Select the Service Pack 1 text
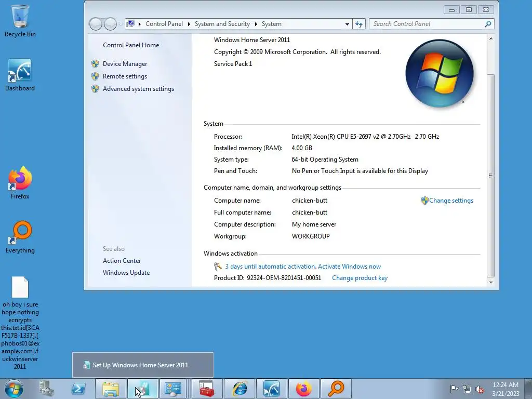 [x=233, y=64]
